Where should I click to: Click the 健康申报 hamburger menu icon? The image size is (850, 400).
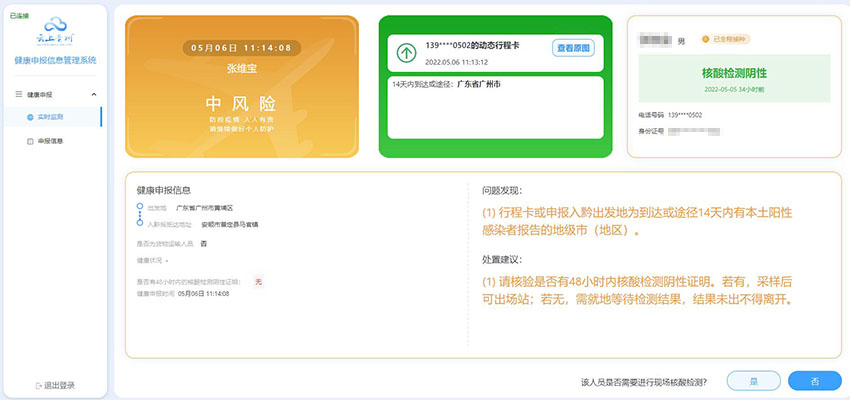click(x=18, y=94)
